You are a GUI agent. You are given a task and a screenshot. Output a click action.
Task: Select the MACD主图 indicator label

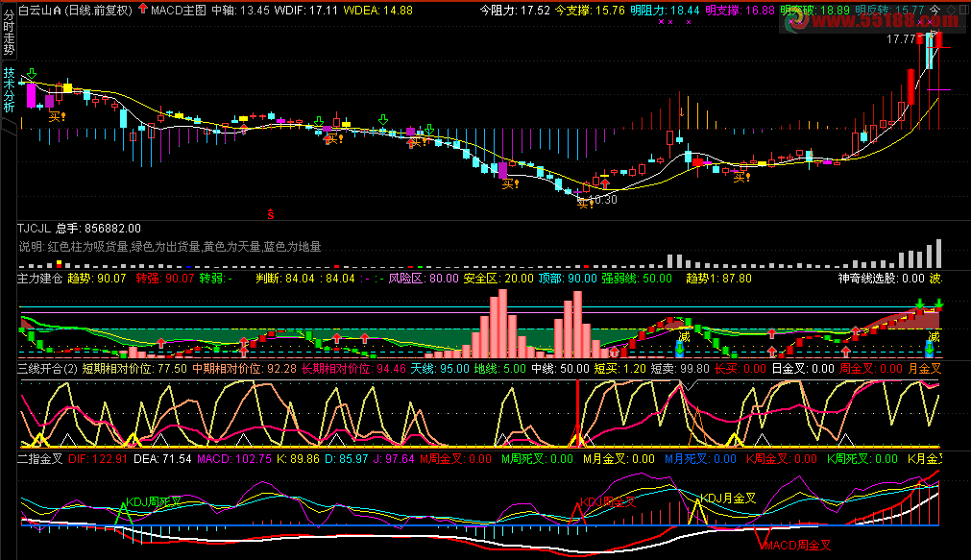pos(178,10)
